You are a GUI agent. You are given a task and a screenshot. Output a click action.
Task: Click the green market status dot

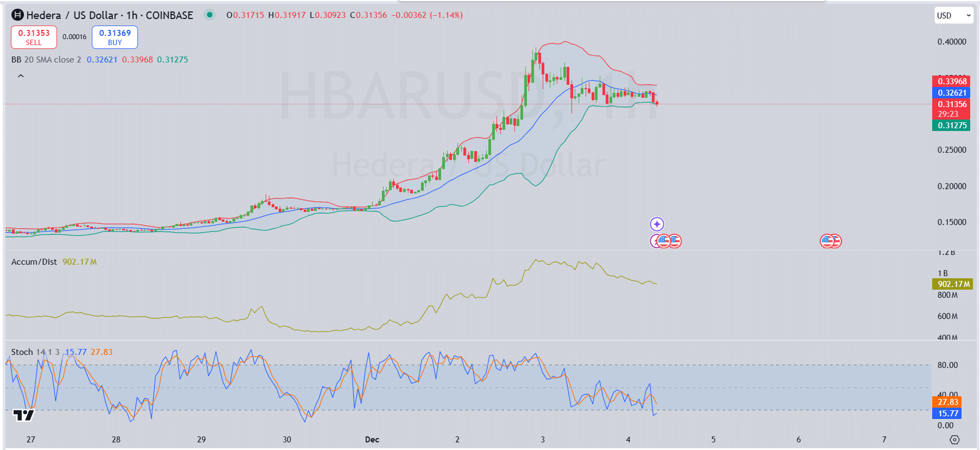tap(209, 15)
